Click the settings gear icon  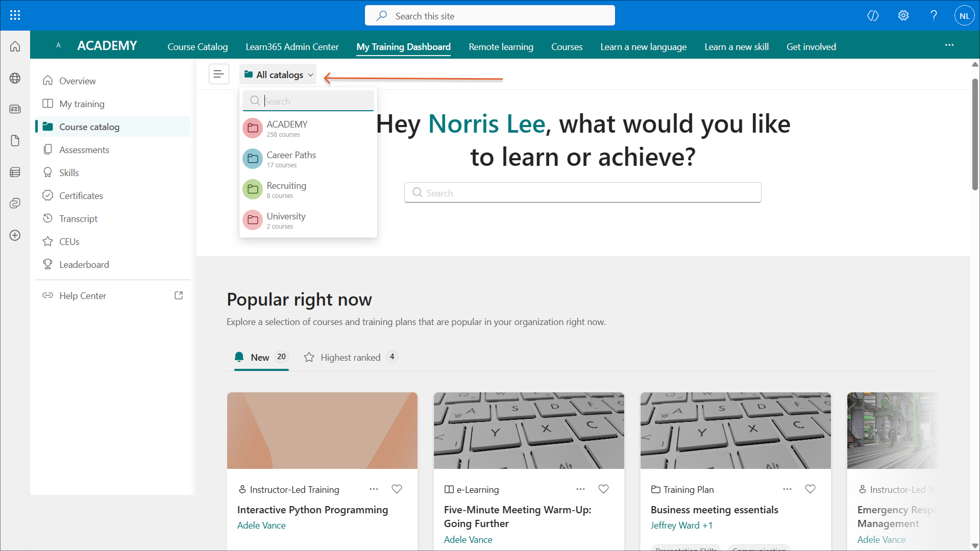[x=903, y=15]
